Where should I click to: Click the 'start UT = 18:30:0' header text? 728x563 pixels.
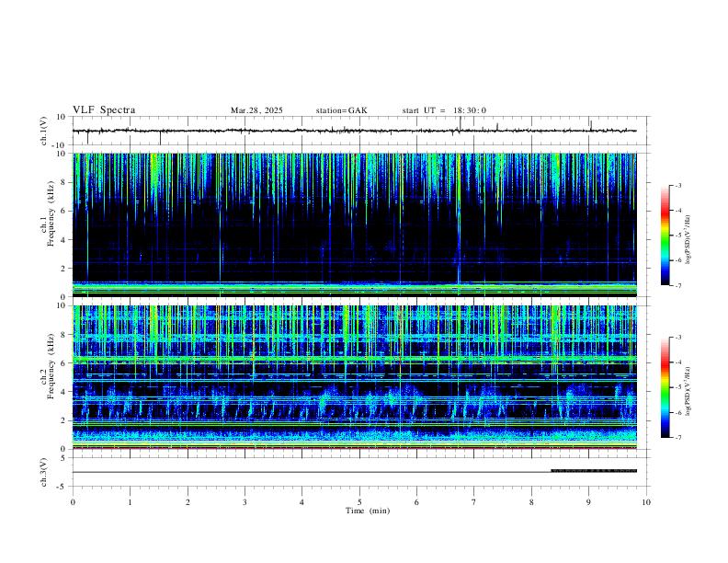click(x=444, y=110)
